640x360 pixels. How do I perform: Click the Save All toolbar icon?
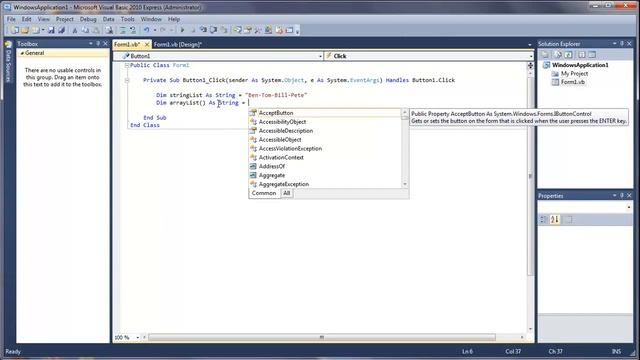[x=62, y=30]
